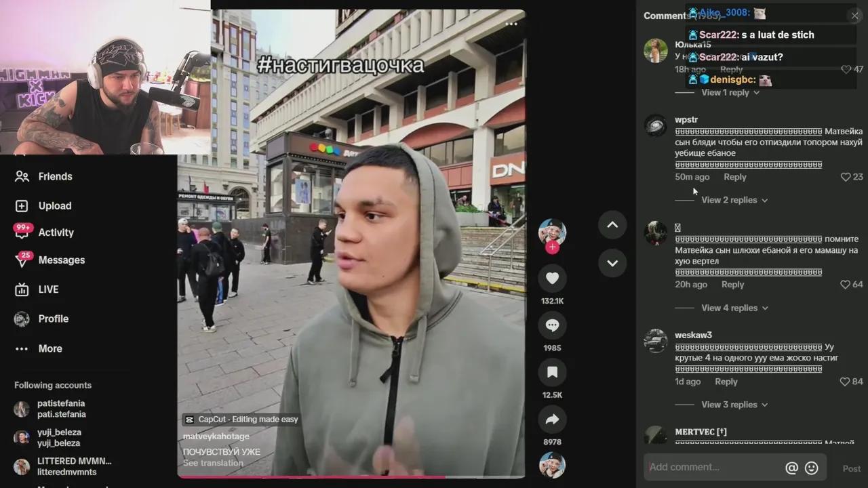Open video options three-dot menu
This screenshot has height=488, width=868.
(511, 24)
